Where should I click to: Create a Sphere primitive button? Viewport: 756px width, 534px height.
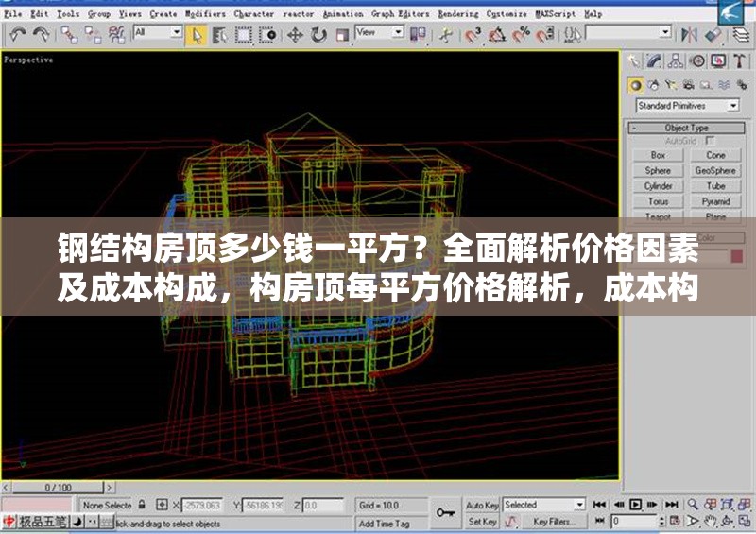pos(658,171)
